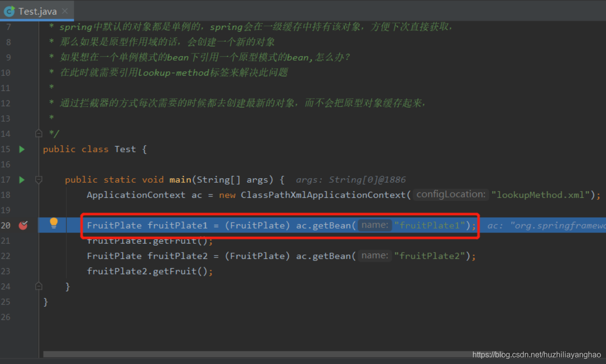Click the name hint before "fruitPlate2"
This screenshot has width=606, height=364.
375,256
